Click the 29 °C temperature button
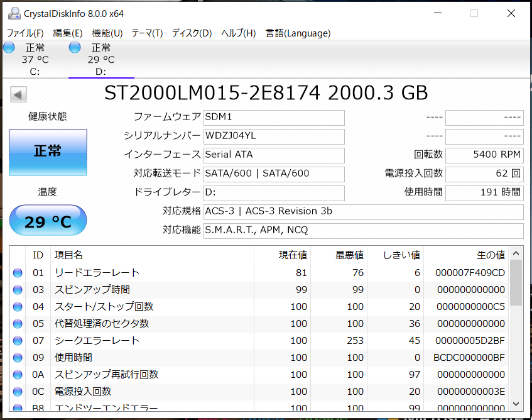Image resolution: width=532 pixels, height=420 pixels. (48, 220)
